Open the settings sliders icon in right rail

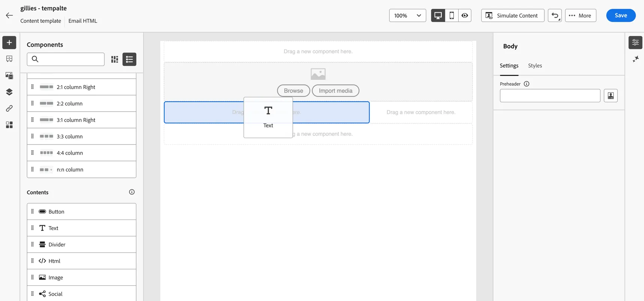(x=635, y=43)
